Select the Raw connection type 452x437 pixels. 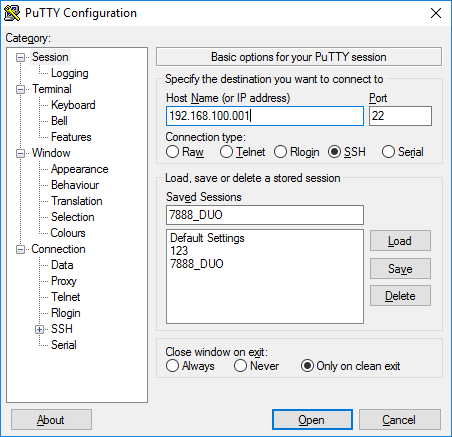172,152
